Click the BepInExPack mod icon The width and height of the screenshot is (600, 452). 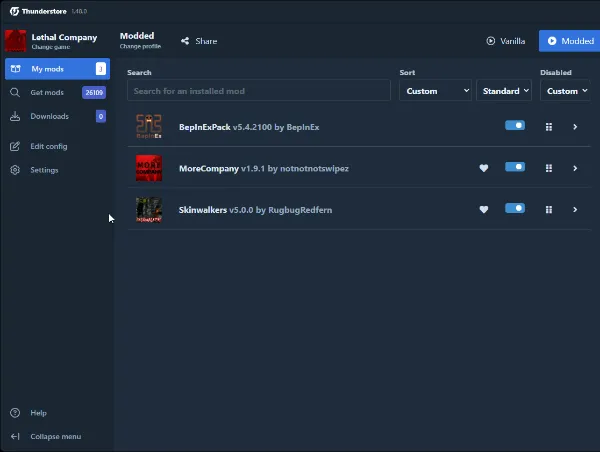click(149, 127)
